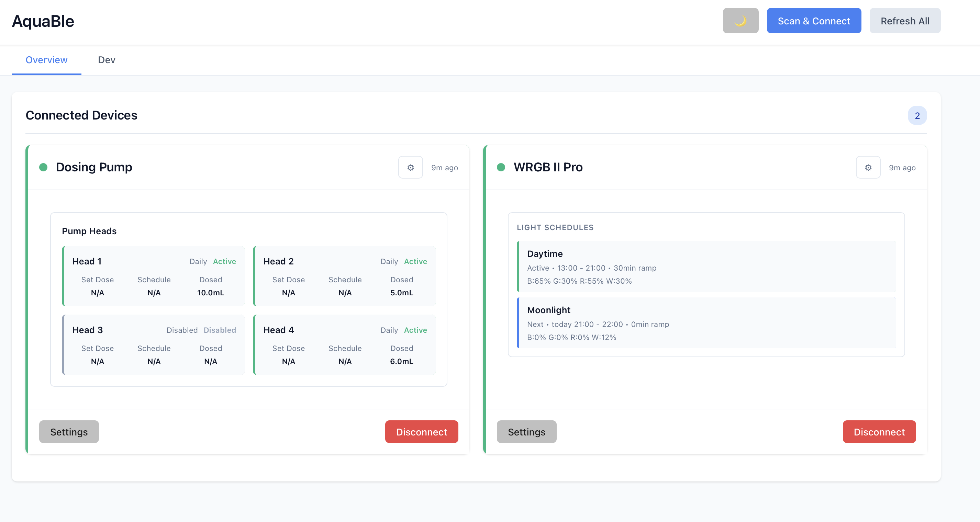Click WRGB II Pro green status dot

pyautogui.click(x=501, y=167)
